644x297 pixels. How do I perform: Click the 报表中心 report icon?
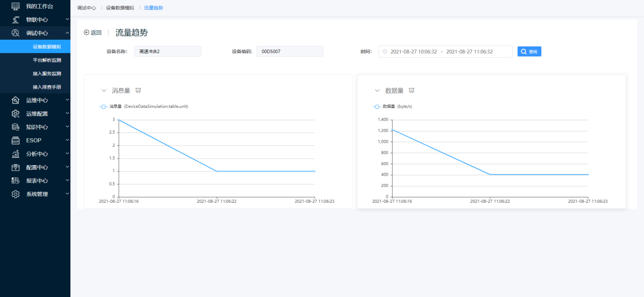click(x=15, y=180)
